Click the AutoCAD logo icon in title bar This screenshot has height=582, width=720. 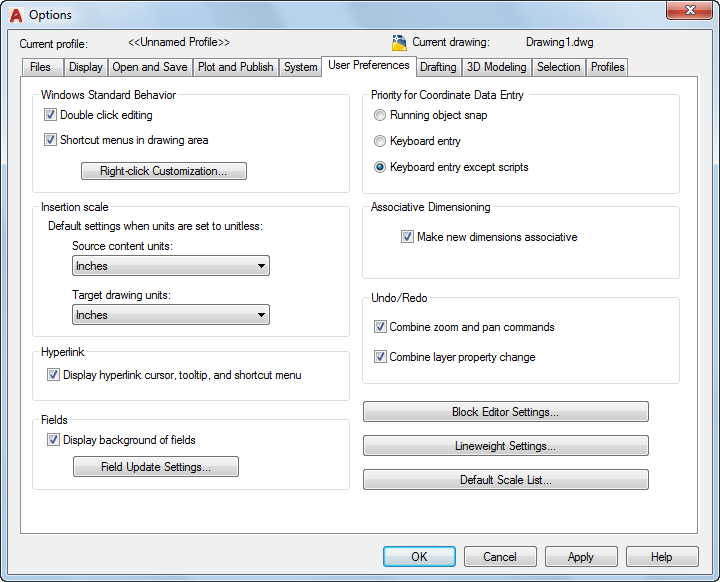[x=15, y=15]
